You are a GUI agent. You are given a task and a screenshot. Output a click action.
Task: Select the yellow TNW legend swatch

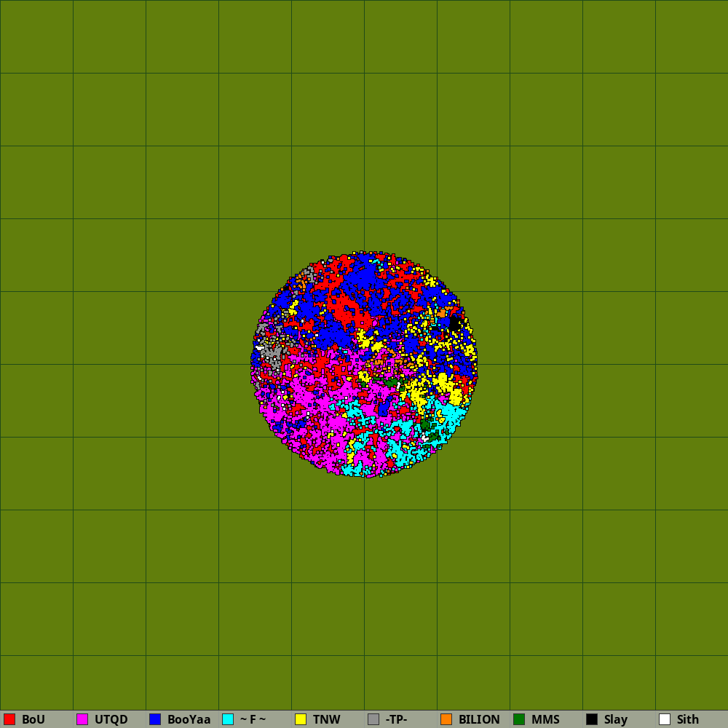301,719
